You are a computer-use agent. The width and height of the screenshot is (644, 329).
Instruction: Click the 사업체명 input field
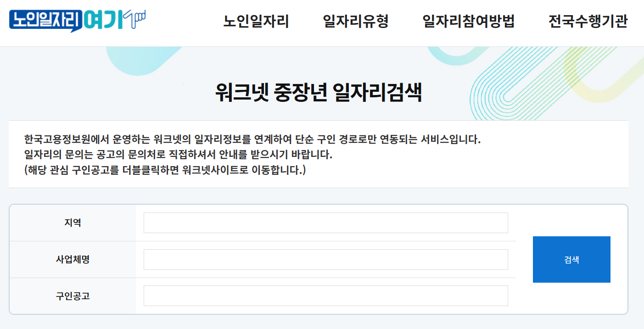326,259
